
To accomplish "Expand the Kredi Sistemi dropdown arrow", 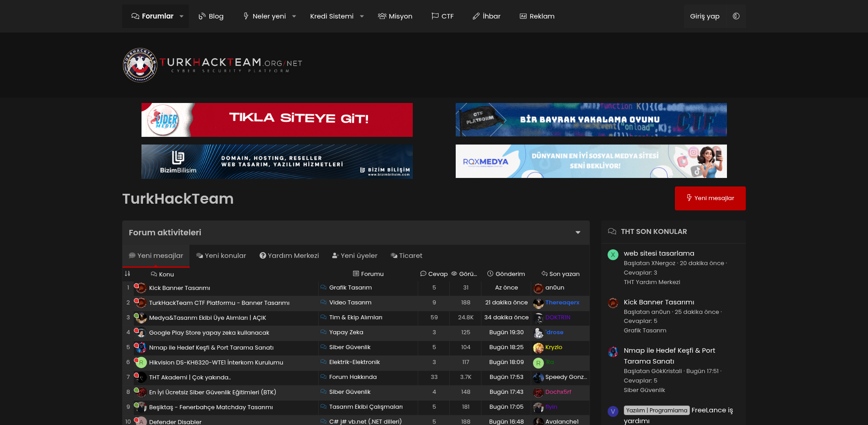I will coord(362,16).
